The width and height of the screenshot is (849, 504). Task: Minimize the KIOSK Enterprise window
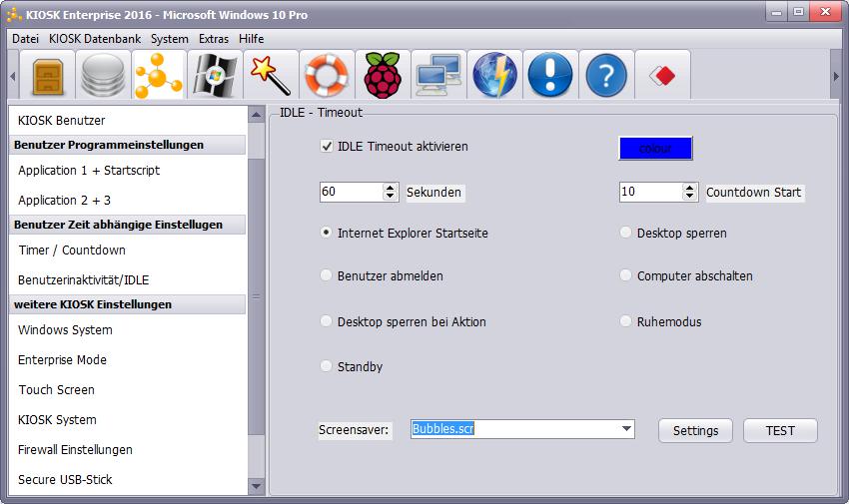(x=777, y=12)
